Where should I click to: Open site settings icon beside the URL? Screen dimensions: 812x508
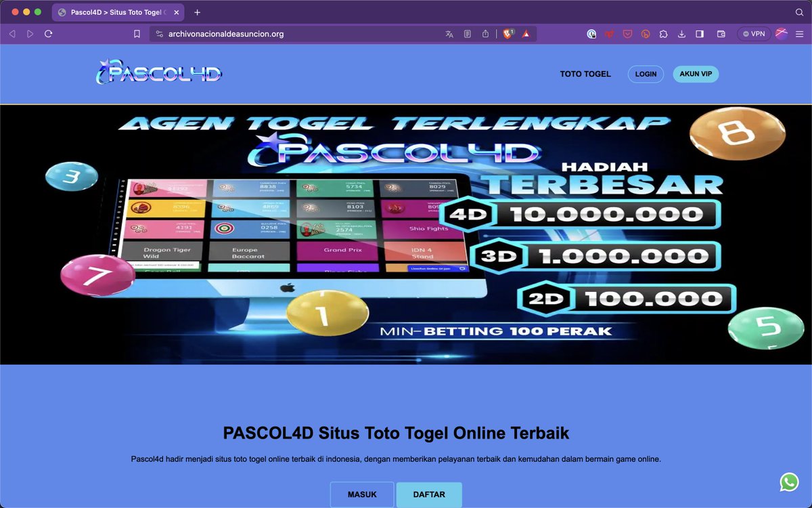tap(160, 34)
